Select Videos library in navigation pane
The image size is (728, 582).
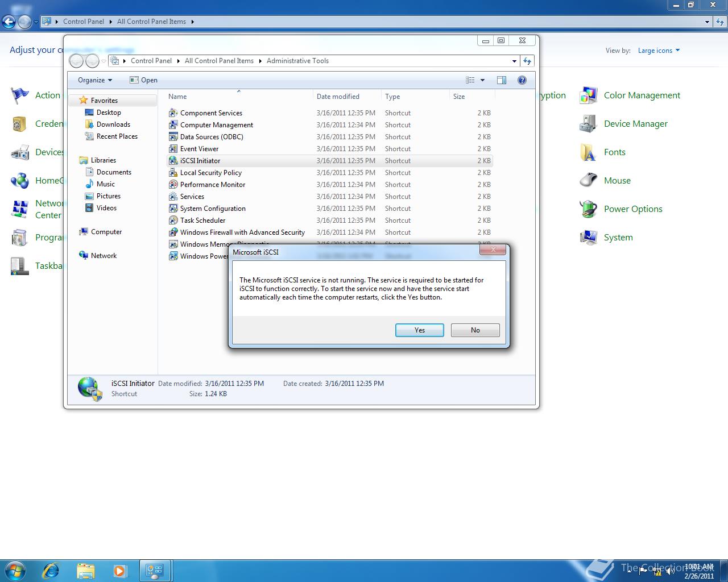(x=106, y=208)
